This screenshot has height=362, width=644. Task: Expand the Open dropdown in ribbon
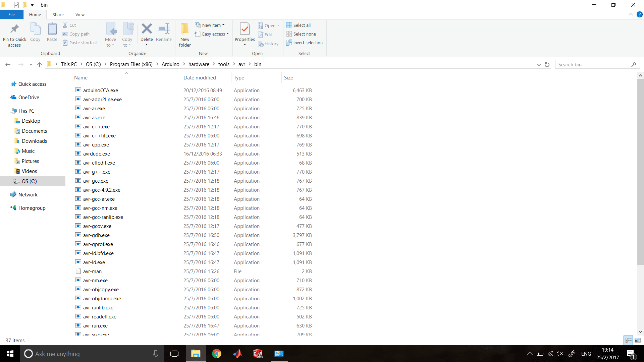[278, 25]
